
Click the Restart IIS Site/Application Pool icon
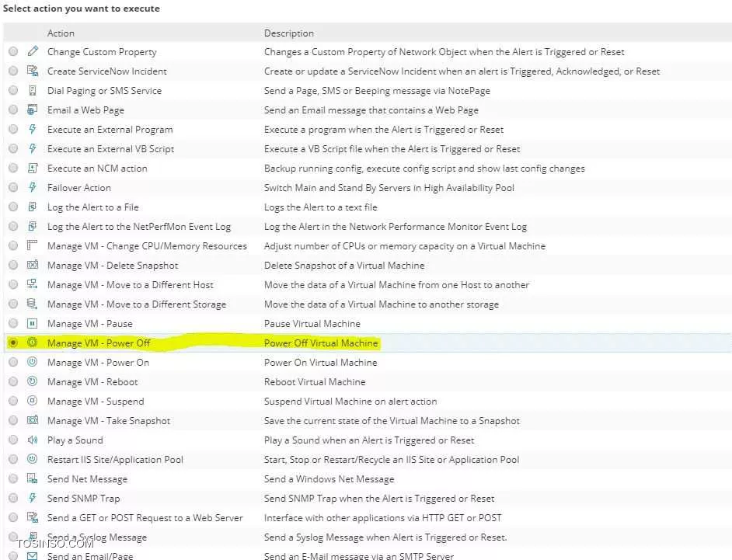(x=32, y=459)
